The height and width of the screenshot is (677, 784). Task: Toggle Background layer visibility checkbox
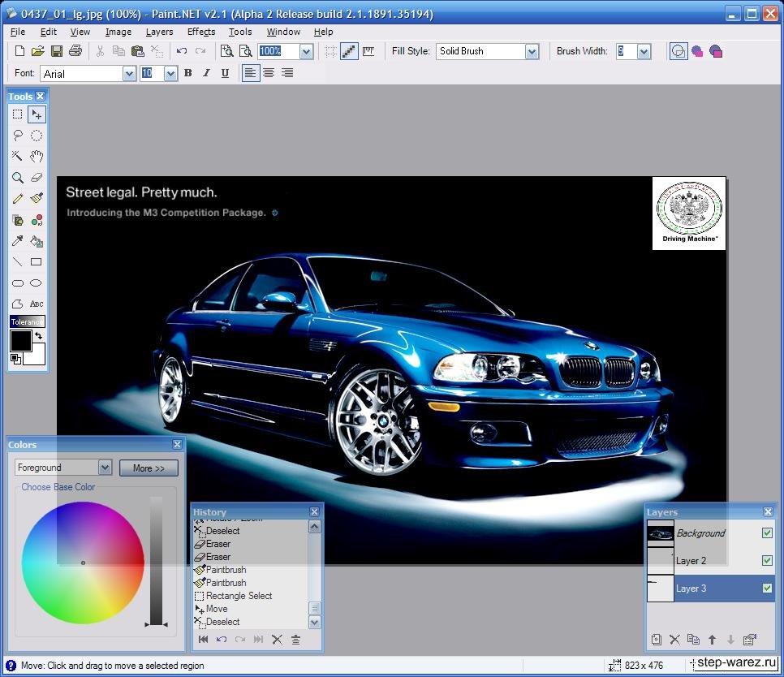click(x=767, y=533)
